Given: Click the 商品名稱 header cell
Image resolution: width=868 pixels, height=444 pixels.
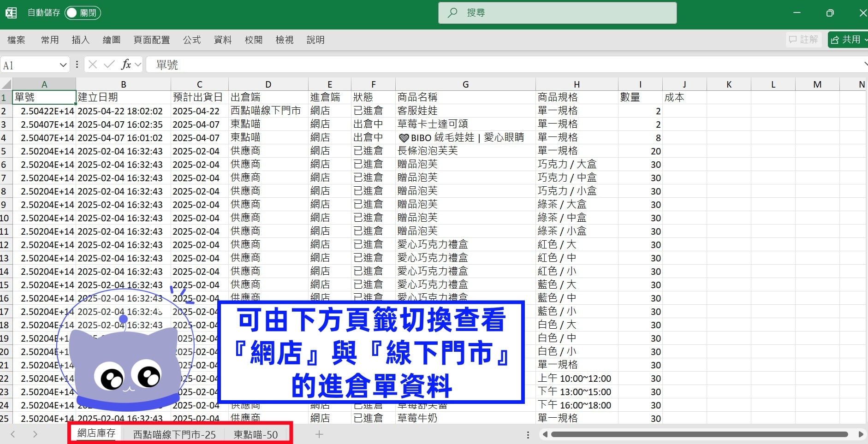Looking at the screenshot, I should point(465,97).
